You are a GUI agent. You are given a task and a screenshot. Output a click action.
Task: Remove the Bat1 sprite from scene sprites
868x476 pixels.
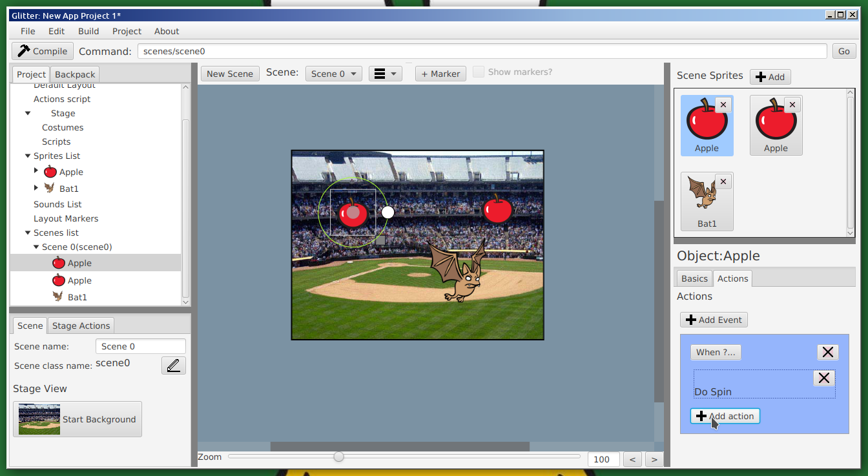(x=723, y=182)
